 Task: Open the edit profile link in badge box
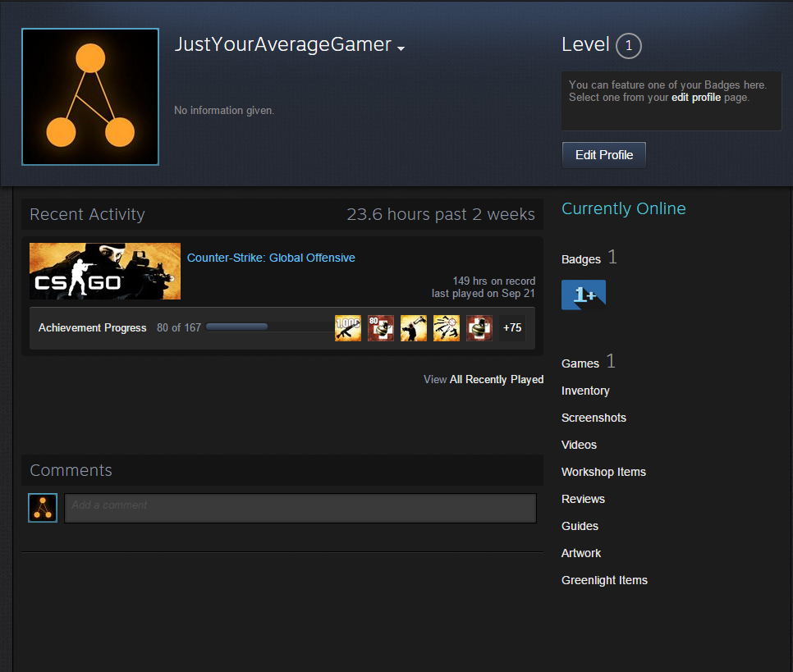click(696, 97)
